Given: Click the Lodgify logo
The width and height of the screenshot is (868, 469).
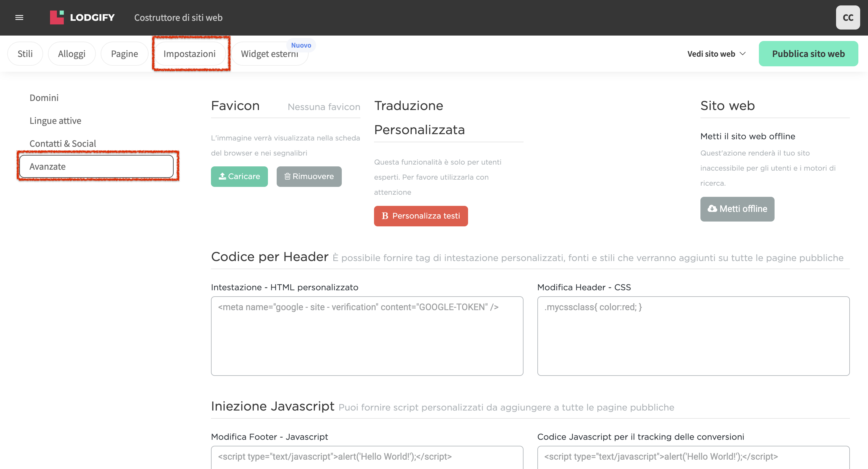Looking at the screenshot, I should (82, 17).
